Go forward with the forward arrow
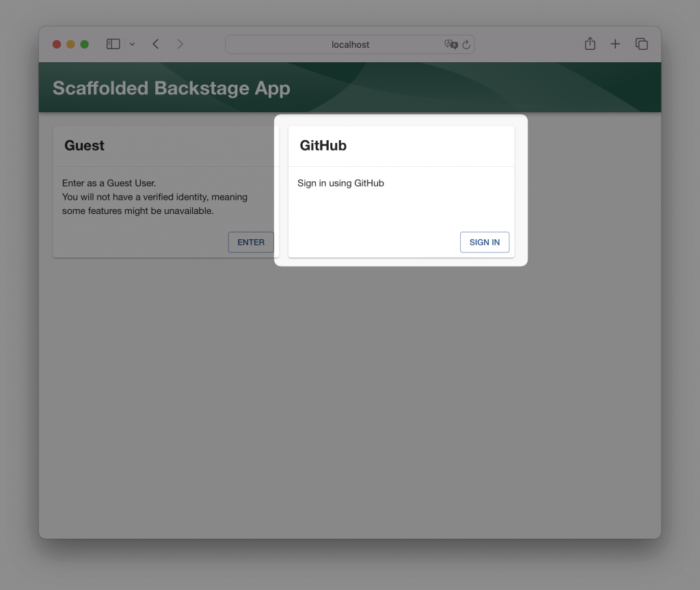 pos(180,44)
